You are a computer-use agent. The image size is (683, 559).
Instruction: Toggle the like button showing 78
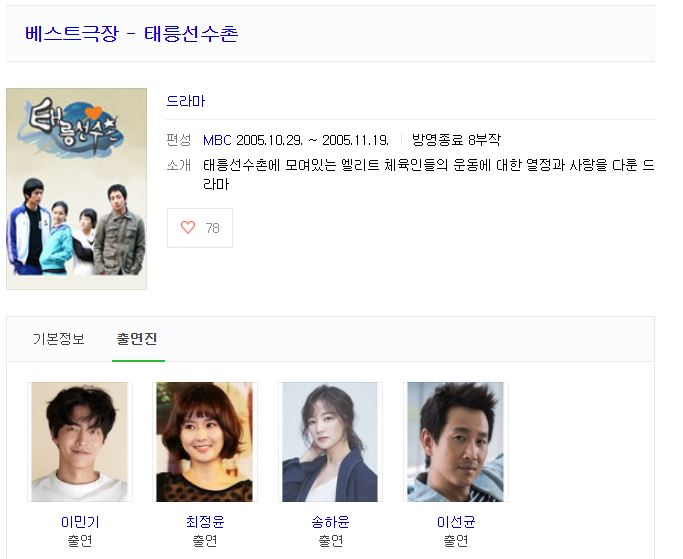coord(200,228)
